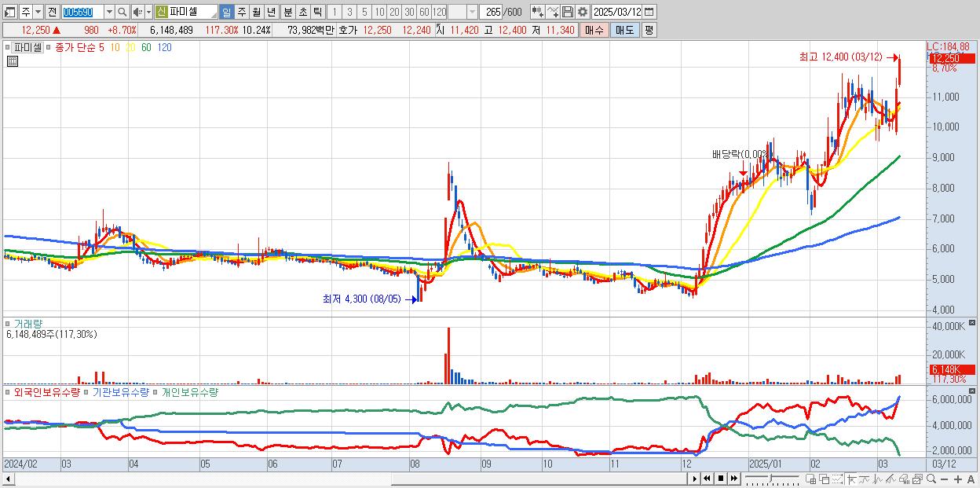
Task: Click the fast-forward button in bottom bar
Action: pos(733,479)
